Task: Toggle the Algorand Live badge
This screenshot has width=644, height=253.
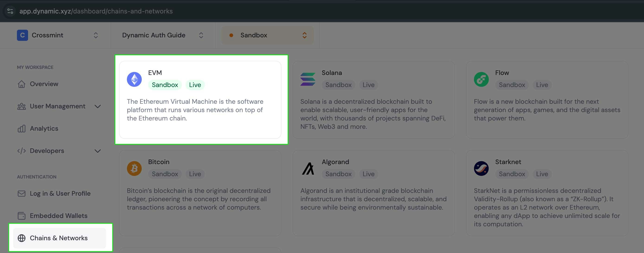Action: pyautogui.click(x=368, y=174)
